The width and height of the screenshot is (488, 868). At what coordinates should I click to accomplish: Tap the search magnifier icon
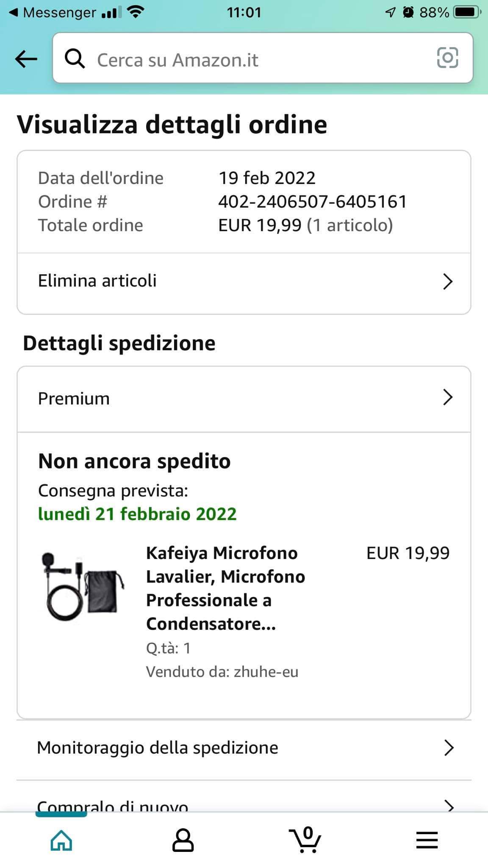point(75,59)
